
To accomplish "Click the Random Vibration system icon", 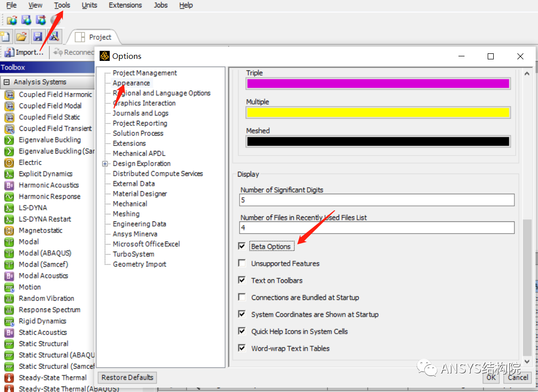I will (x=9, y=298).
